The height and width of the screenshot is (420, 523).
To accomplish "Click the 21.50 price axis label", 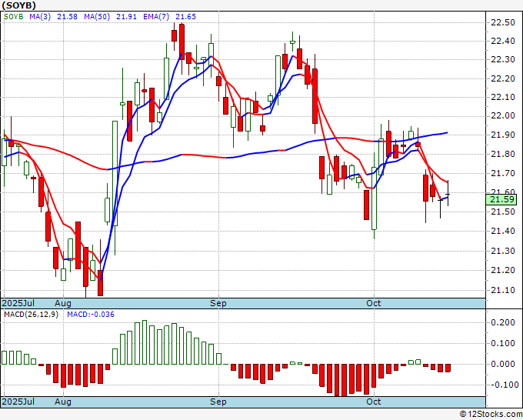I will 503,212.
